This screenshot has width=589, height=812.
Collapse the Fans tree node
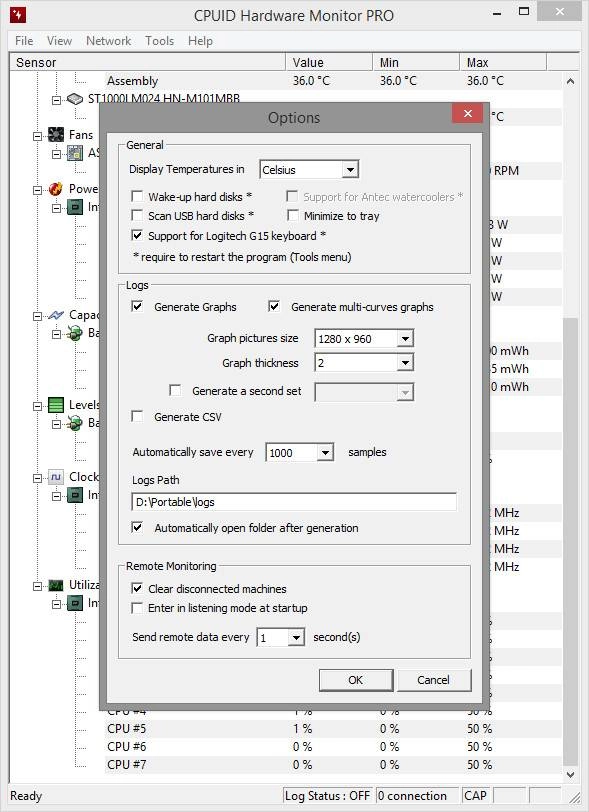37,136
